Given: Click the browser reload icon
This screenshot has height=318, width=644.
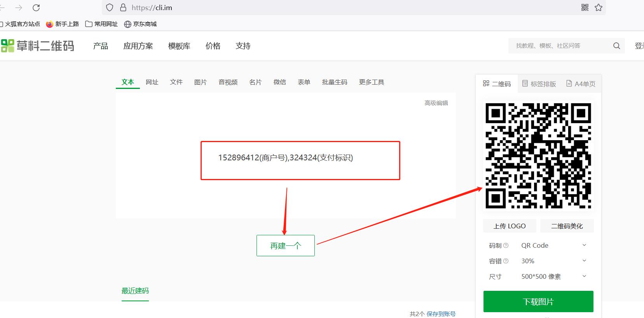Looking at the screenshot, I should 36,7.
